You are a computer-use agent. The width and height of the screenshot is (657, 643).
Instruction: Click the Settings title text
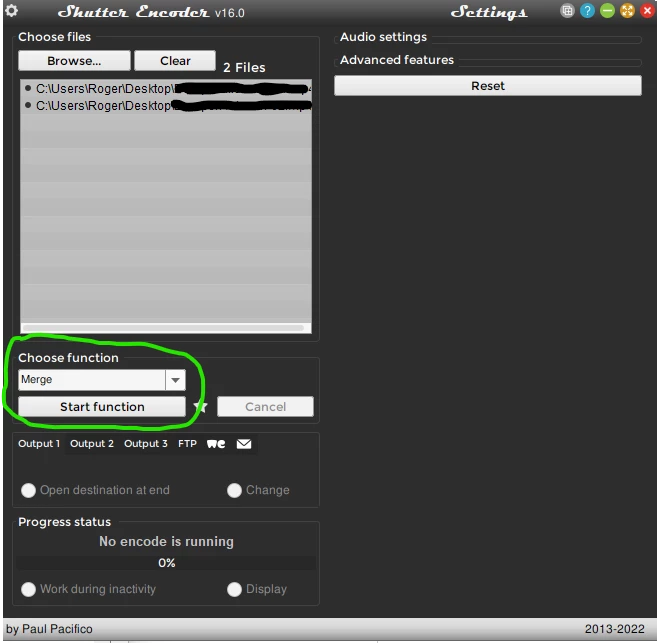click(x=489, y=12)
